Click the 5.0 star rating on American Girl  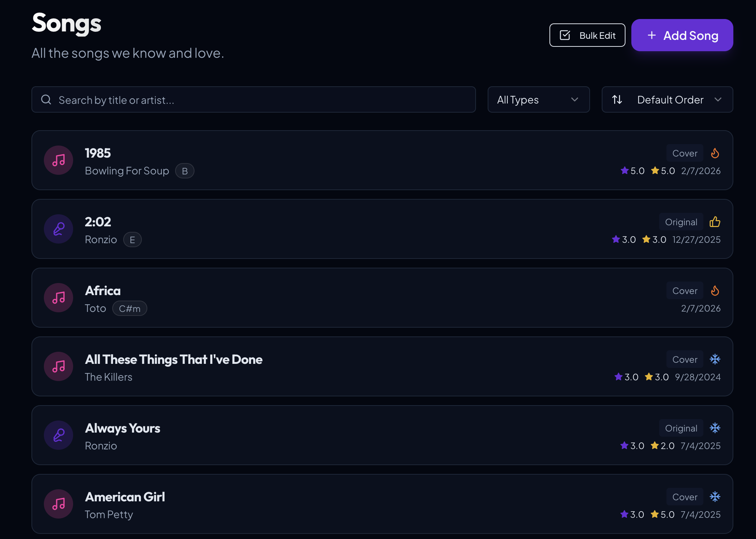pyautogui.click(x=662, y=514)
